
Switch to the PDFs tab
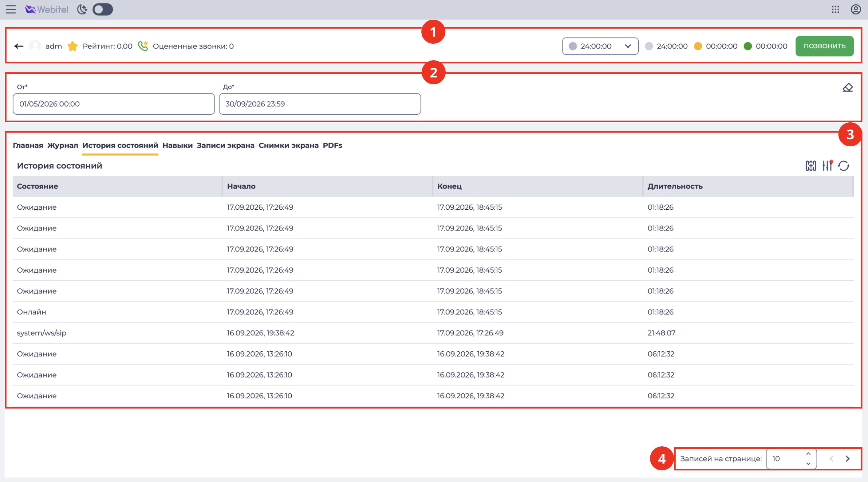coord(332,145)
